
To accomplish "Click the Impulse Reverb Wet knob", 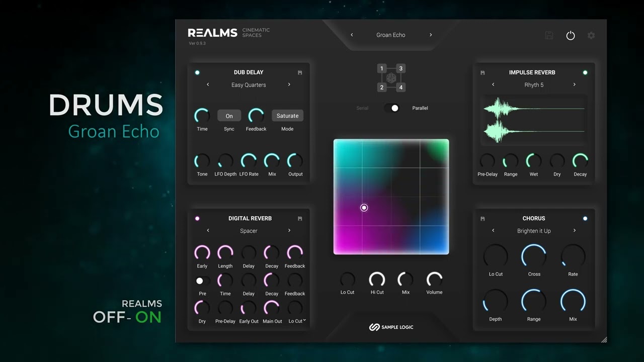I will tap(534, 161).
